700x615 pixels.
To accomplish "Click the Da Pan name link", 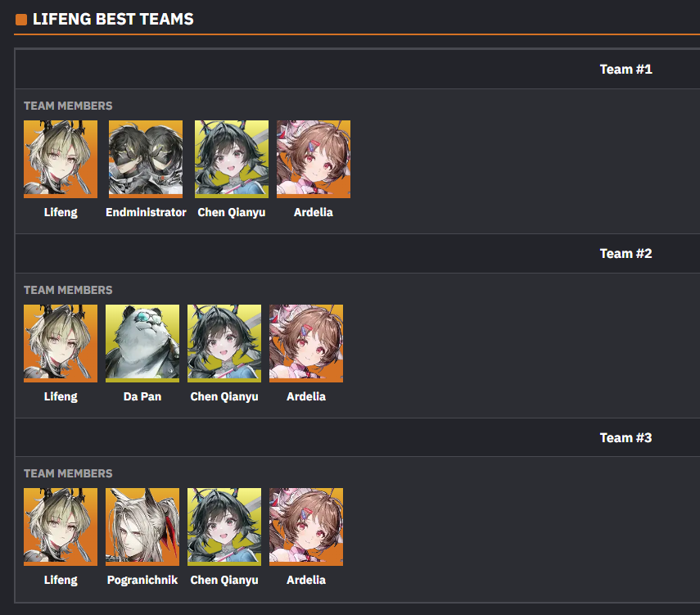I will (142, 396).
